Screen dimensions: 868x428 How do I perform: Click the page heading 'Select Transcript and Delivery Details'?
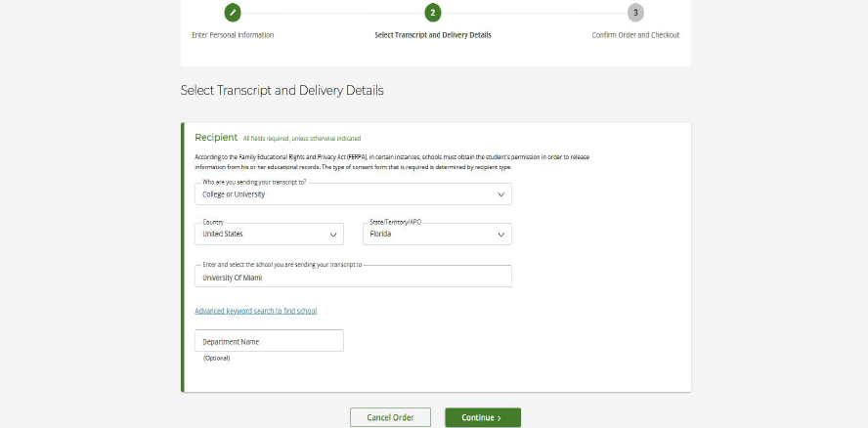[282, 90]
